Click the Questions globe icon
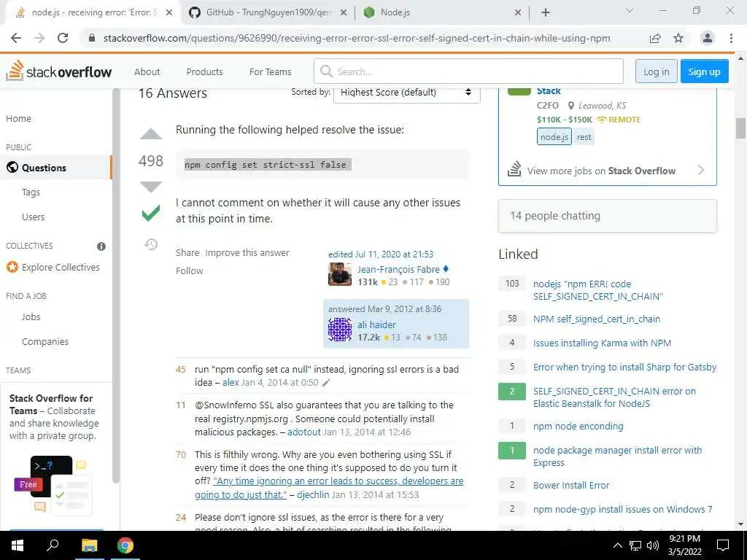 [x=12, y=168]
